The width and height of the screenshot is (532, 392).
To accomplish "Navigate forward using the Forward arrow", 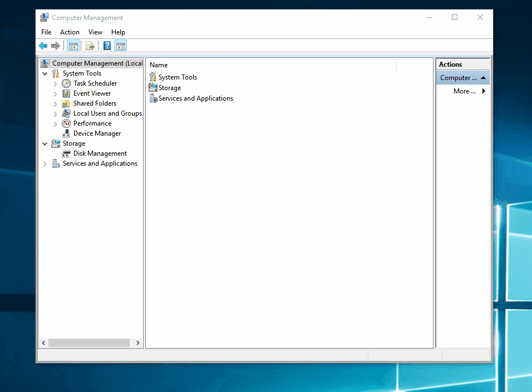I will pyautogui.click(x=55, y=46).
